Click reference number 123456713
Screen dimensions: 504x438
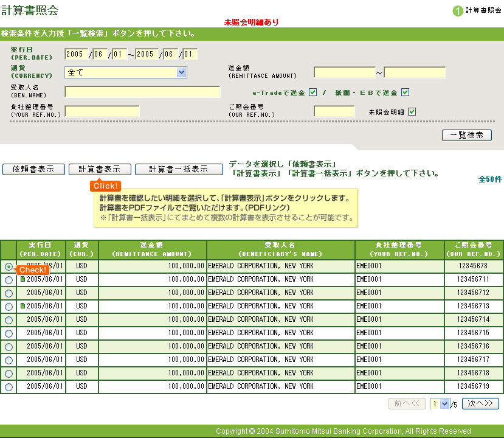(x=473, y=306)
